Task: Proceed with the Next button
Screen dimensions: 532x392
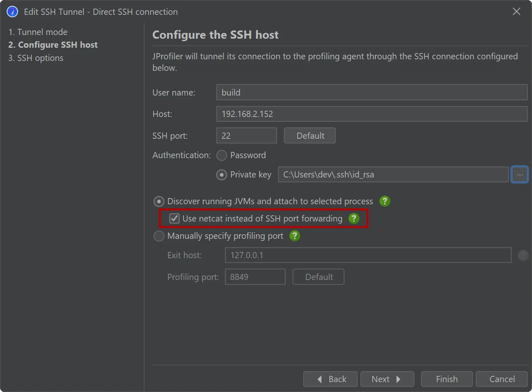Action: [x=387, y=379]
